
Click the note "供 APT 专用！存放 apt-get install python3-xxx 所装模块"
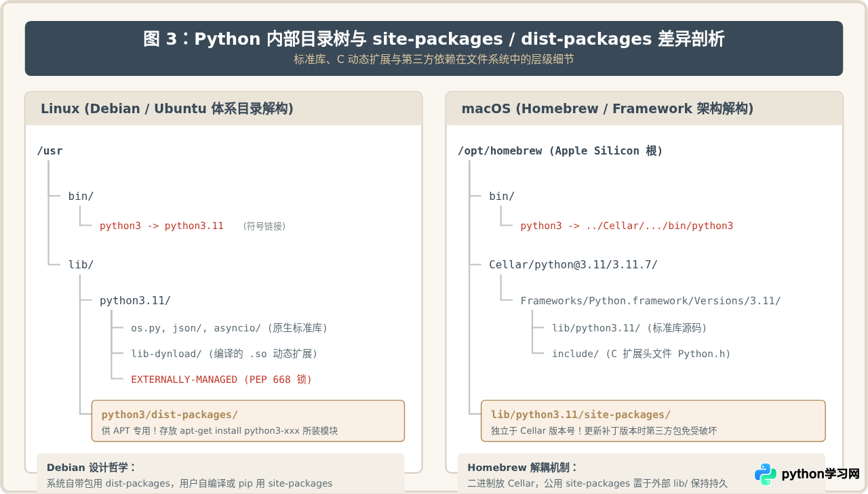220,431
